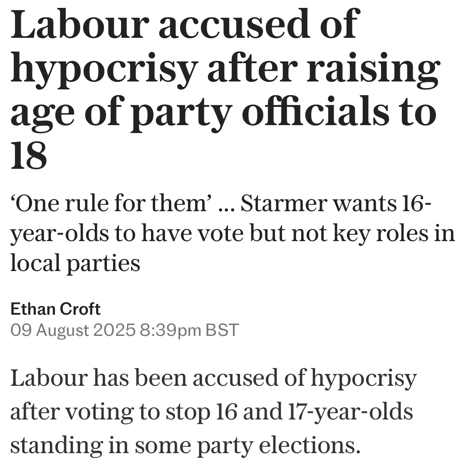
Task: Click 'local parties' in the subheading
Action: click(x=75, y=263)
